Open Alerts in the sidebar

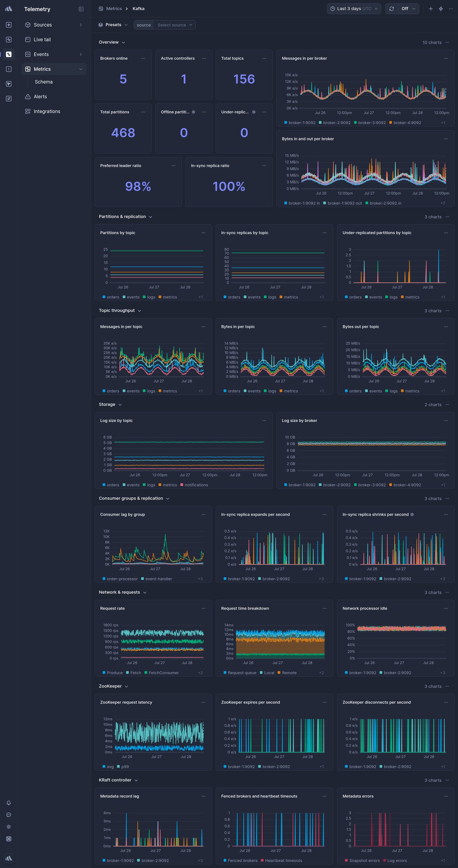pos(54,97)
